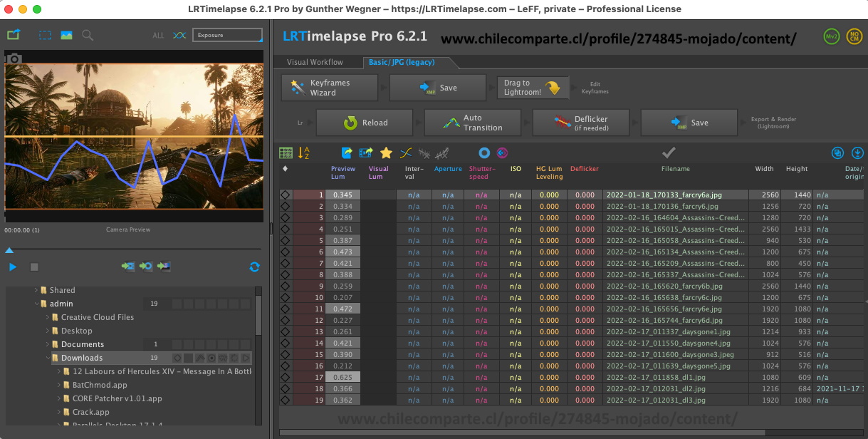
Task: Click the gray checkmark icon above Filename
Action: pos(668,152)
